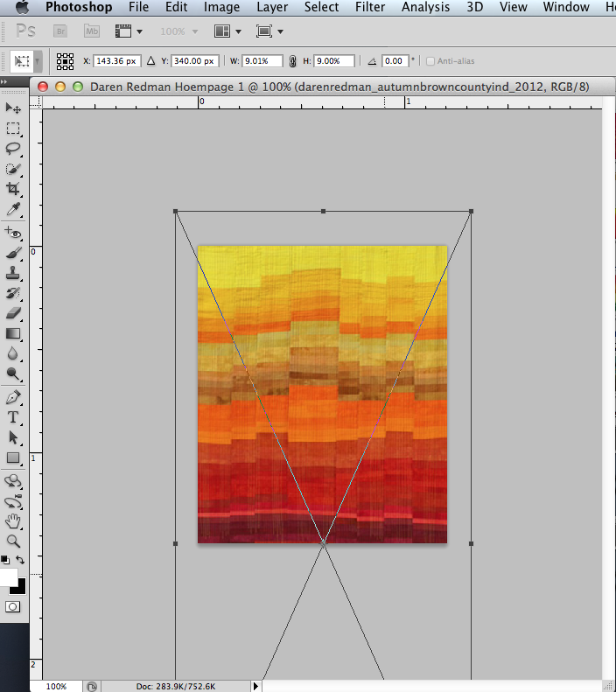Open the Image menu
616x692 pixels.
tap(221, 7)
